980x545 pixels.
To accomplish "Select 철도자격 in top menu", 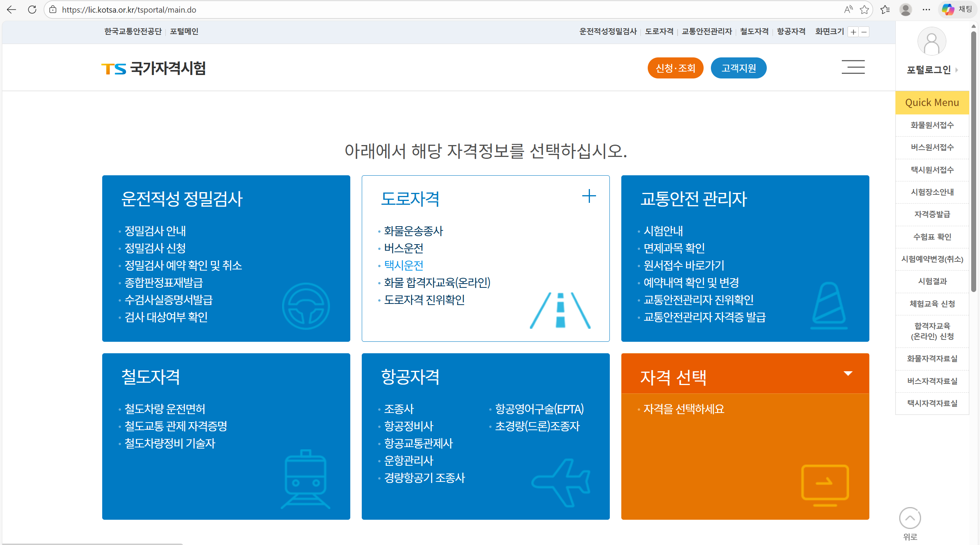I will click(x=754, y=31).
